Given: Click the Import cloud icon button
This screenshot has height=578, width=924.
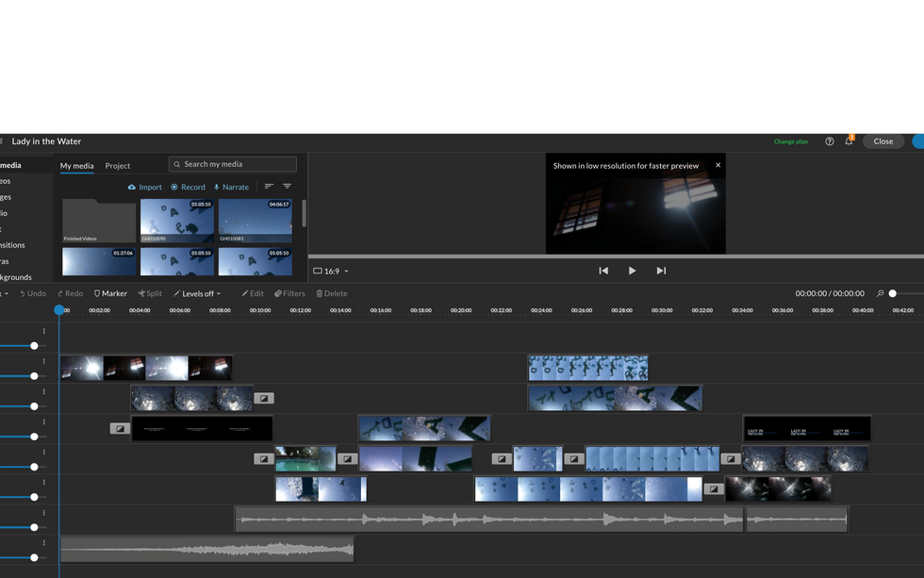Looking at the screenshot, I should 145,187.
